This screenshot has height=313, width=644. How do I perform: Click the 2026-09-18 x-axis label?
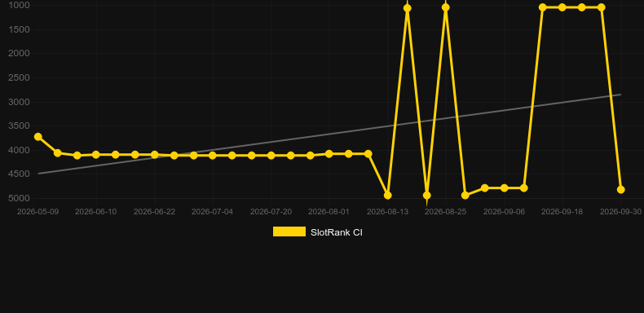coord(562,212)
